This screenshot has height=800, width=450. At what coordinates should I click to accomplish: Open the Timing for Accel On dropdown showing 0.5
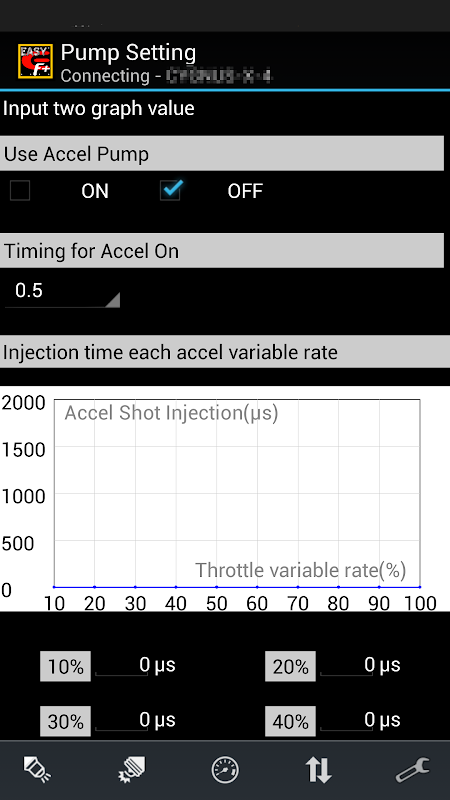pos(62,291)
